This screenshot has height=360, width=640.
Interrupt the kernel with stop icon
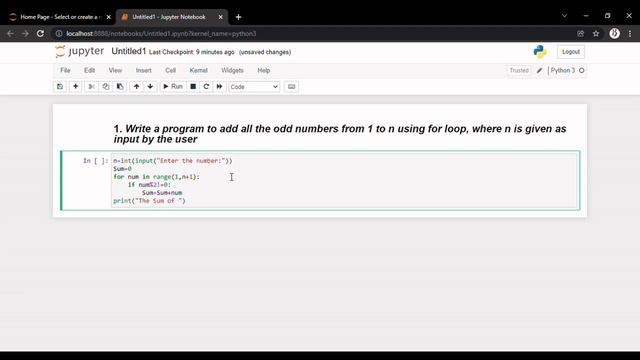point(193,87)
